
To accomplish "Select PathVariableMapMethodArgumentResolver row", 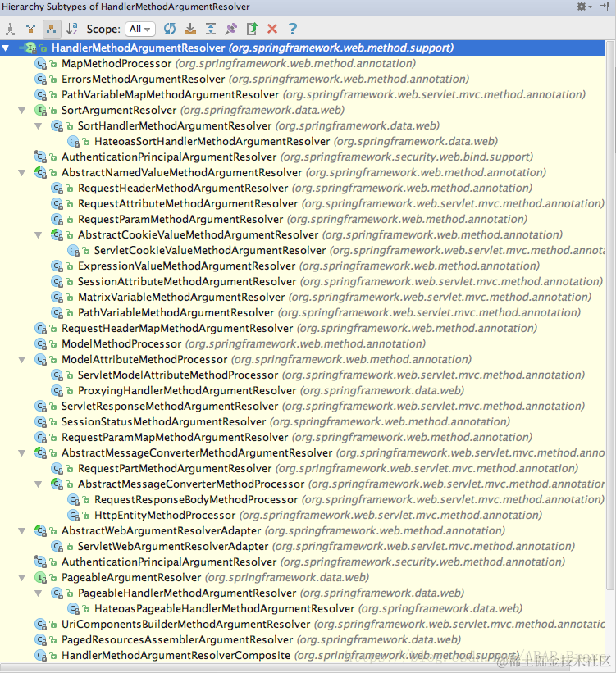I will (303, 95).
